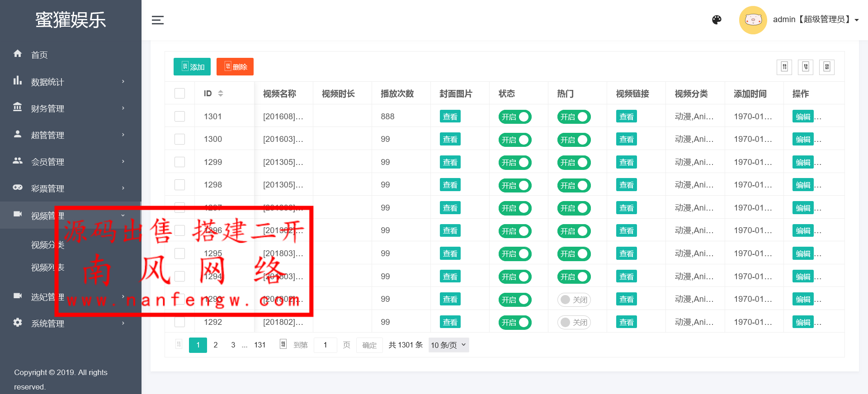The width and height of the screenshot is (868, 394).
Task: Expand the 会员管理 sidebar menu
Action: click(x=70, y=162)
